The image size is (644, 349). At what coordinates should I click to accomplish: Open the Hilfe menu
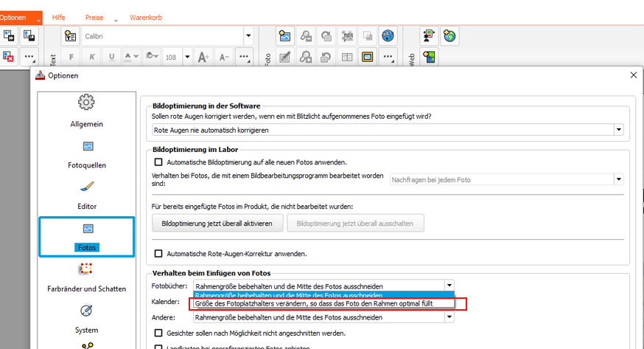[58, 17]
